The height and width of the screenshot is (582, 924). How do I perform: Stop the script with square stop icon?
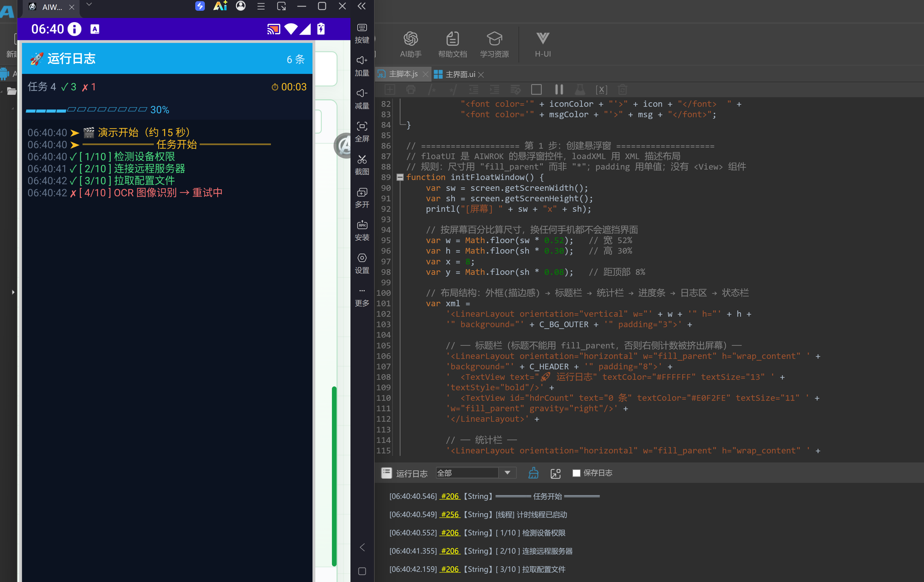click(x=536, y=89)
